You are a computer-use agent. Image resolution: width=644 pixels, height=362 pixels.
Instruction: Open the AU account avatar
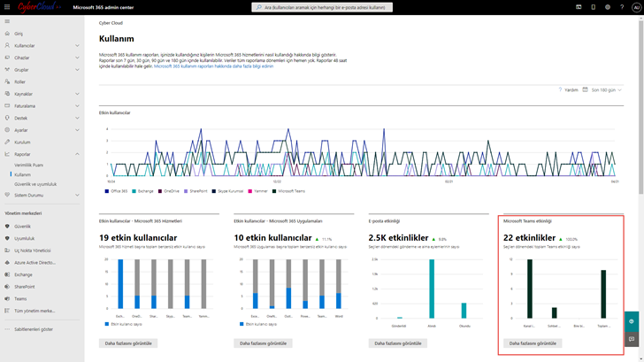(x=636, y=7)
